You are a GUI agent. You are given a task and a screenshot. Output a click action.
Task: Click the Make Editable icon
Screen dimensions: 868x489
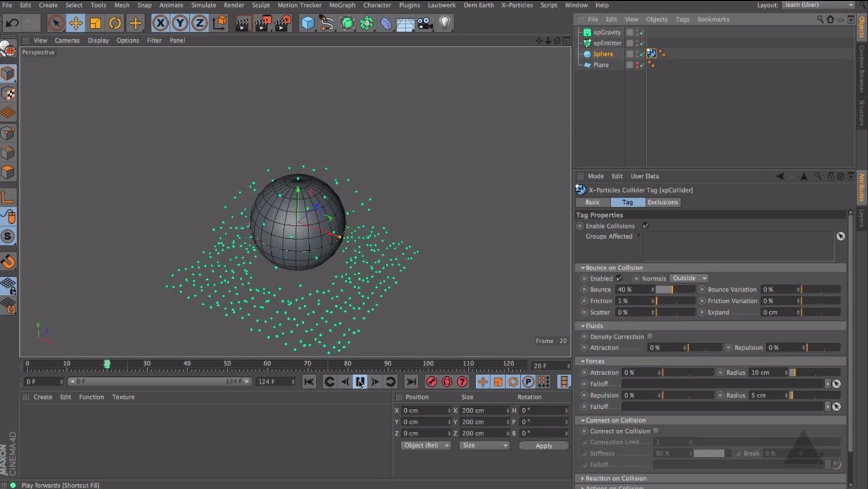8,49
